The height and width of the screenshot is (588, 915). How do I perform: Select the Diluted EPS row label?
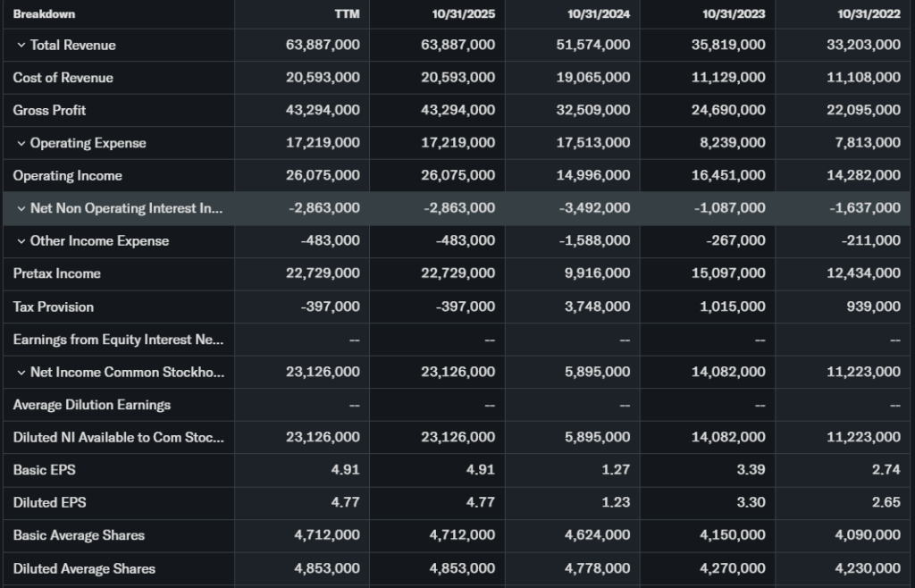49,502
